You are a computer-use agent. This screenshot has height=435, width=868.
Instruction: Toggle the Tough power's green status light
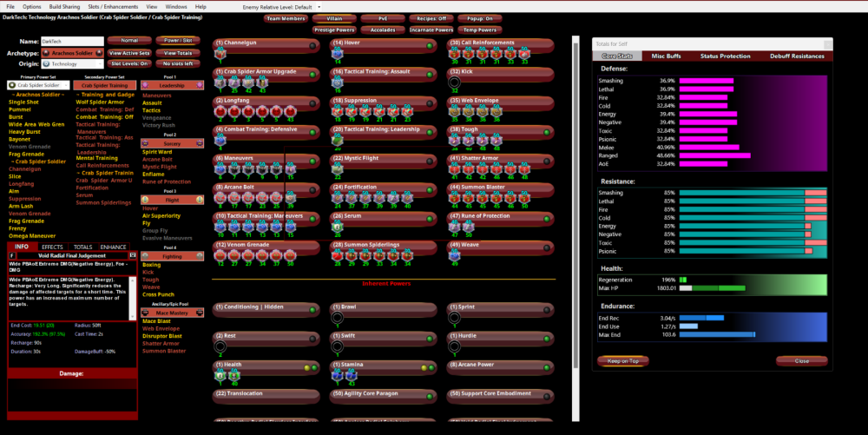(547, 132)
